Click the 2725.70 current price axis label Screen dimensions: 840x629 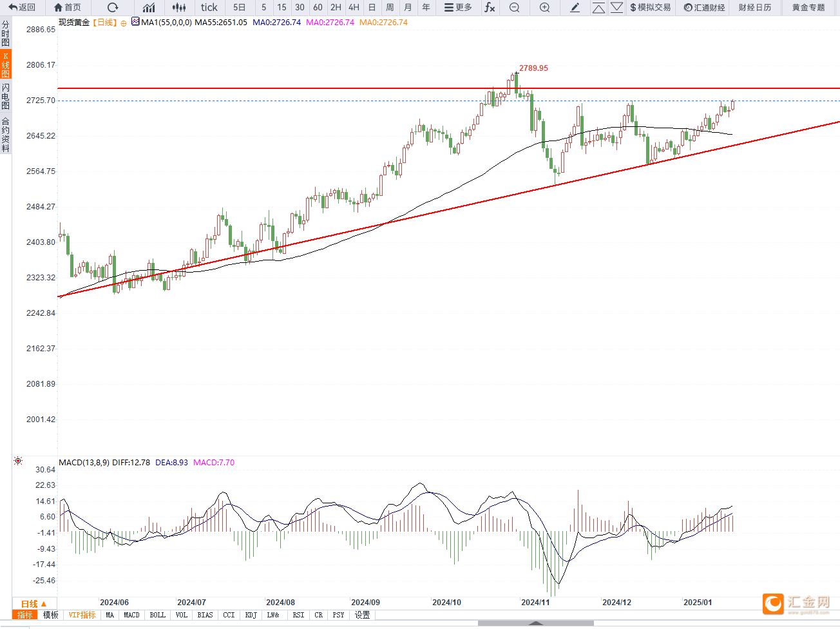(x=41, y=101)
